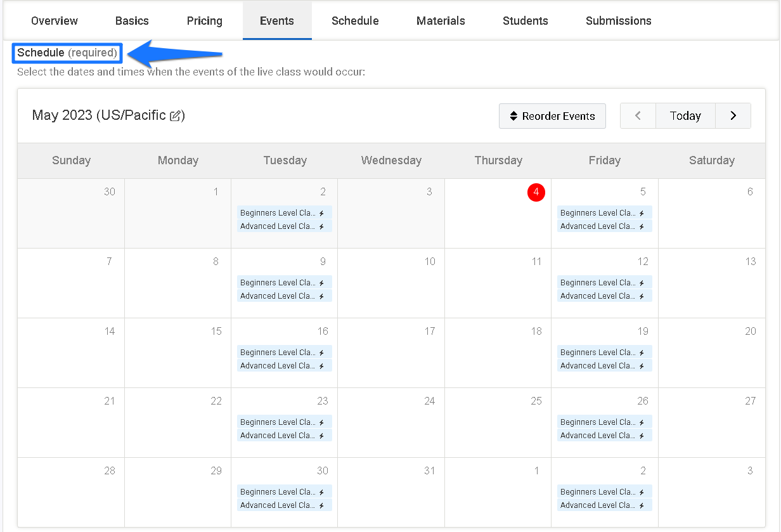Select Saturday May 20 cell
The width and height of the screenshot is (781, 532).
pos(712,353)
